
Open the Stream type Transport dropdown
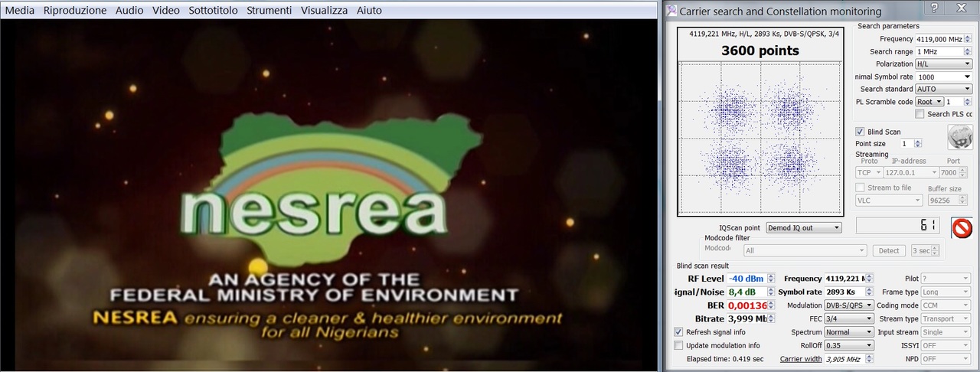coord(946,318)
